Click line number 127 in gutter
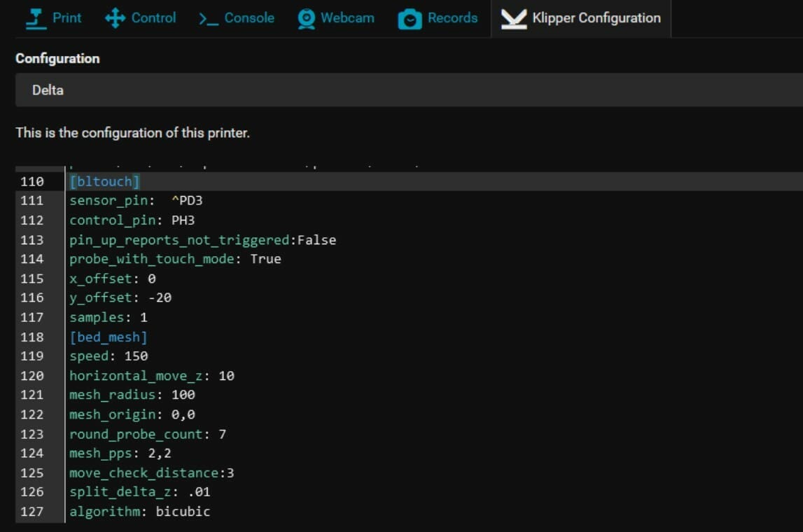This screenshot has width=803, height=532. [x=32, y=512]
